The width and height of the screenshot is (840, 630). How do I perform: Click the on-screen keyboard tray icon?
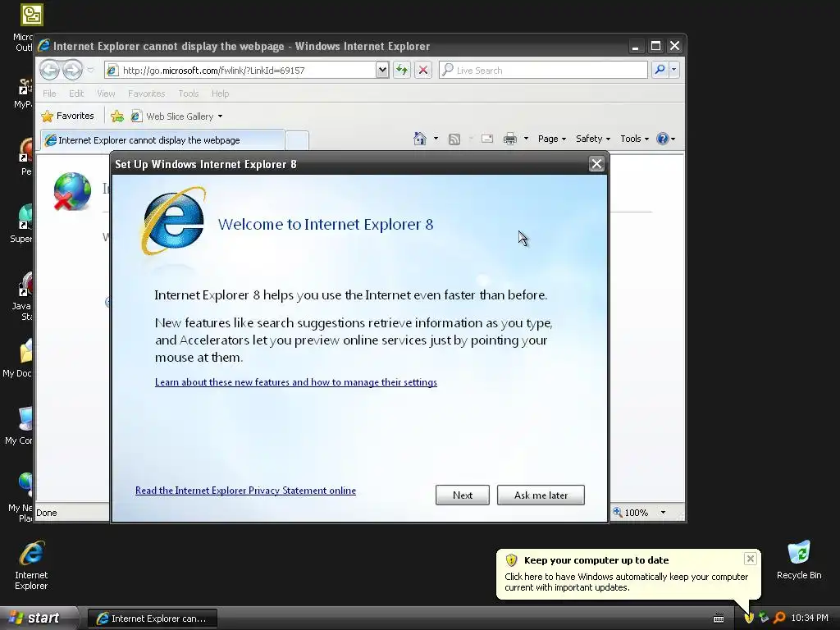[x=719, y=619]
